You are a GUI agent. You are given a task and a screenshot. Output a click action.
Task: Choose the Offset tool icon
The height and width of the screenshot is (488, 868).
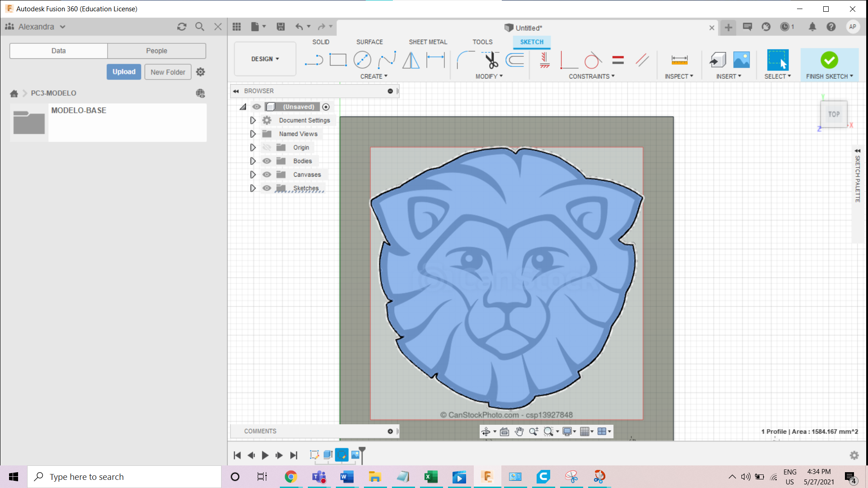(515, 60)
